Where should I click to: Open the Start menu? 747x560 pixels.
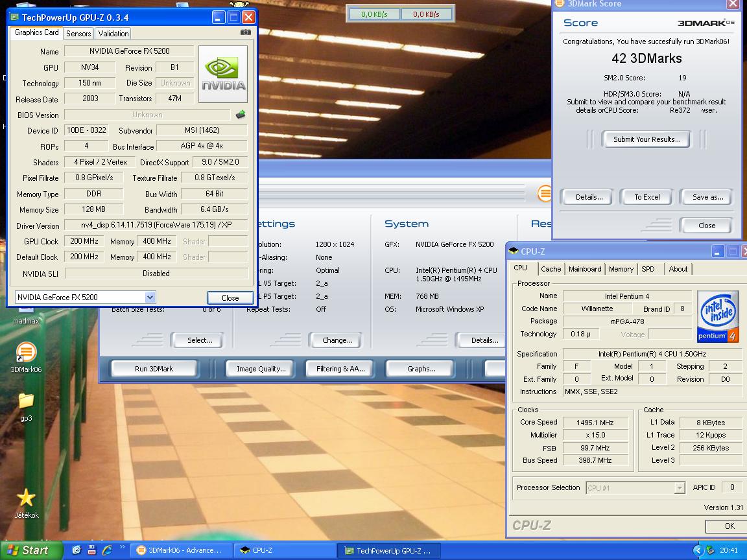(31, 550)
